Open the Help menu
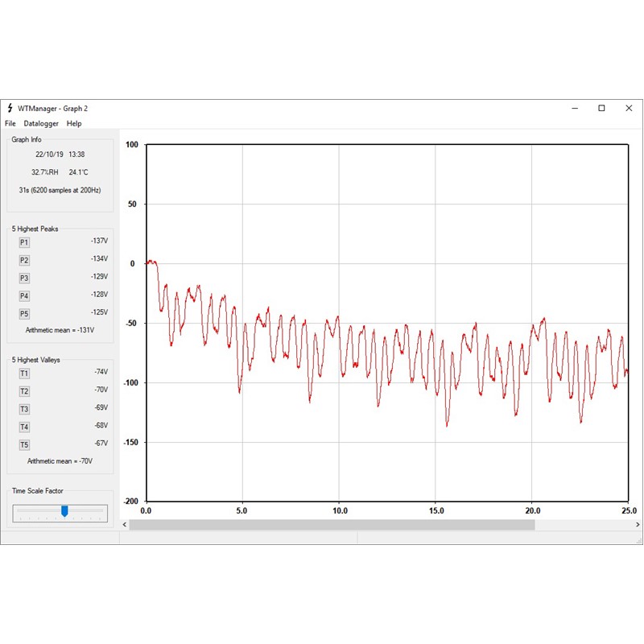The height and width of the screenshot is (644, 644). click(x=74, y=123)
